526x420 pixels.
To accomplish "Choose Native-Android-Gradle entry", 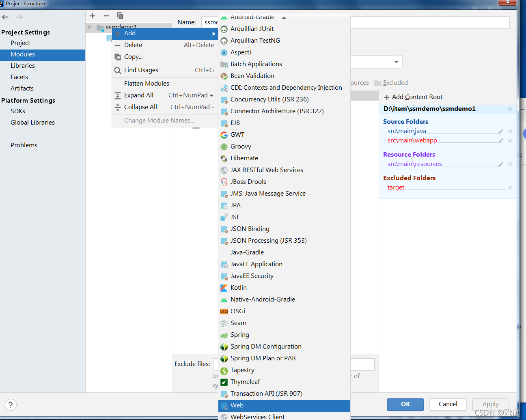I will click(x=284, y=299).
